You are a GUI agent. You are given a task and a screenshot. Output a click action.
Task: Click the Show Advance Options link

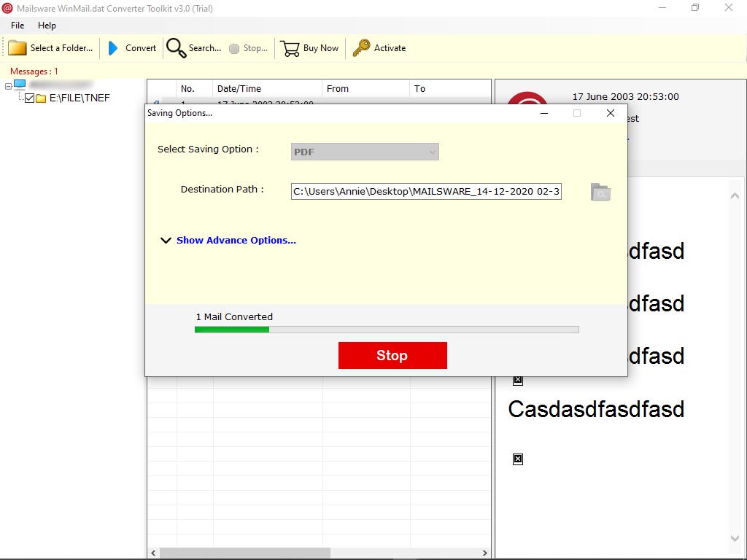[x=236, y=241]
